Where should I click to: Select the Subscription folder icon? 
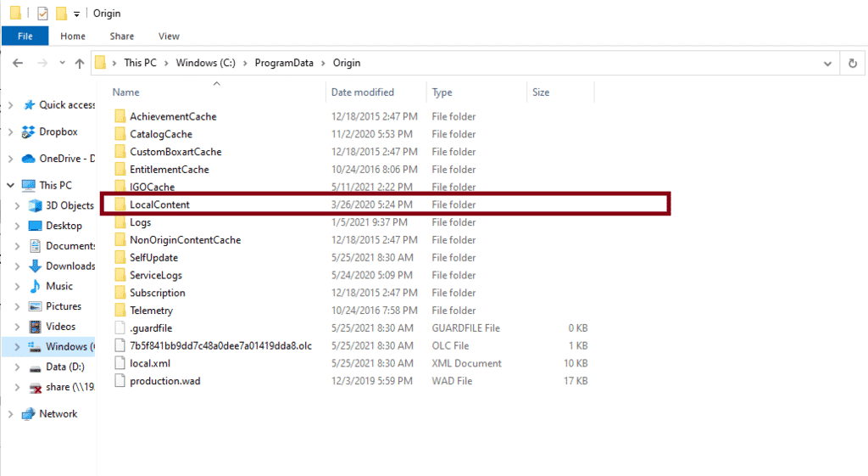120,293
